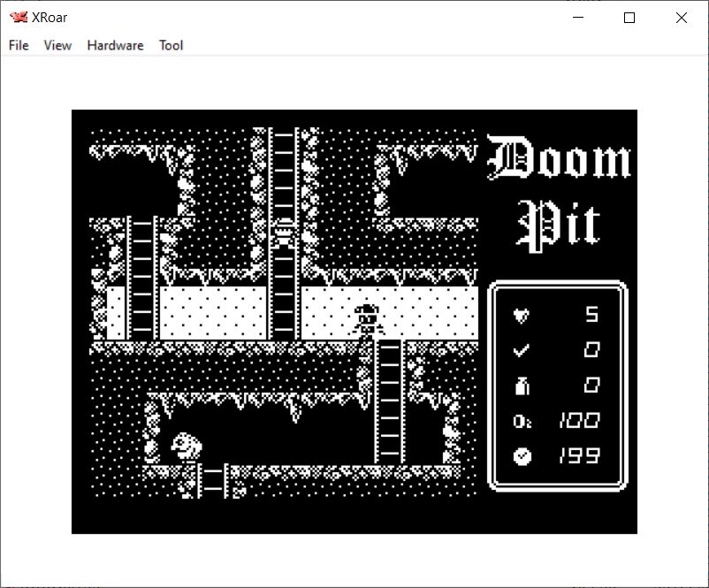709x588 pixels.
Task: Click the O2 oxygen icon
Action: 522,422
